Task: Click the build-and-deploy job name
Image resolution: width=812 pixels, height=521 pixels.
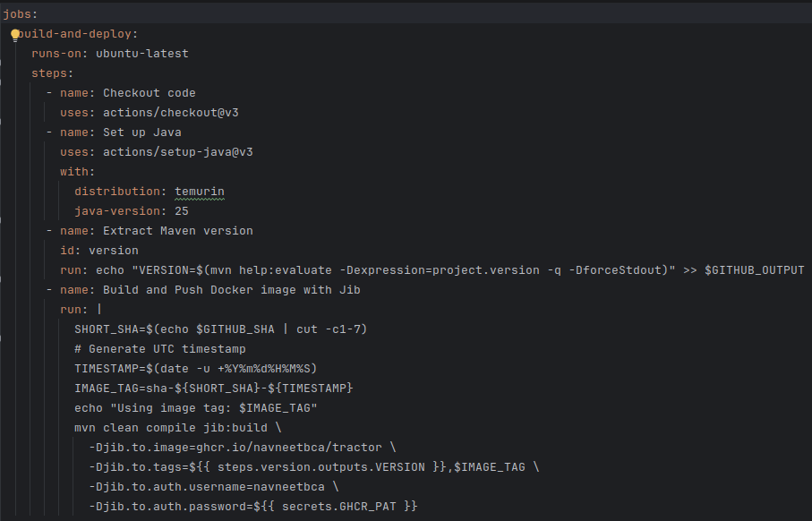Action: (x=81, y=34)
